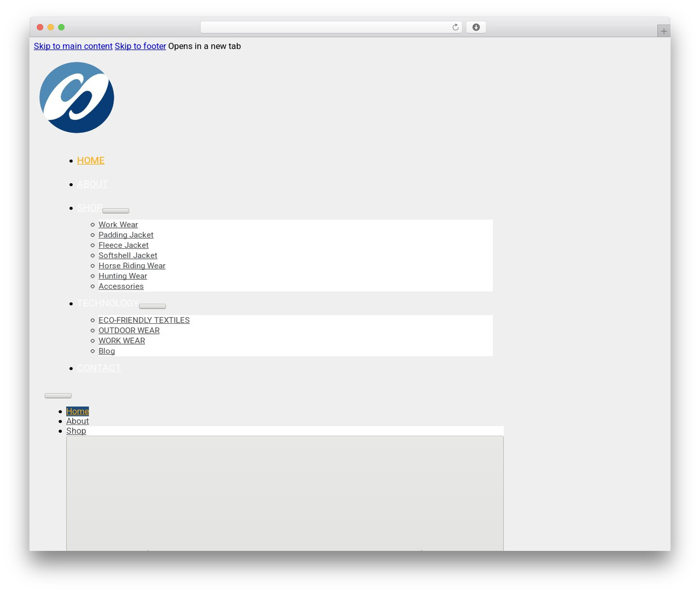The width and height of the screenshot is (700, 593).
Task: Click the blue circular site logo
Action: (77, 97)
